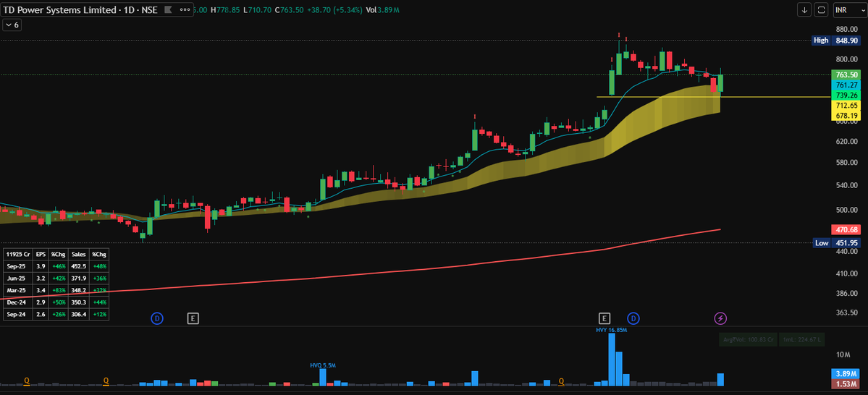Click the blue 3.89M volume tag

(846, 374)
